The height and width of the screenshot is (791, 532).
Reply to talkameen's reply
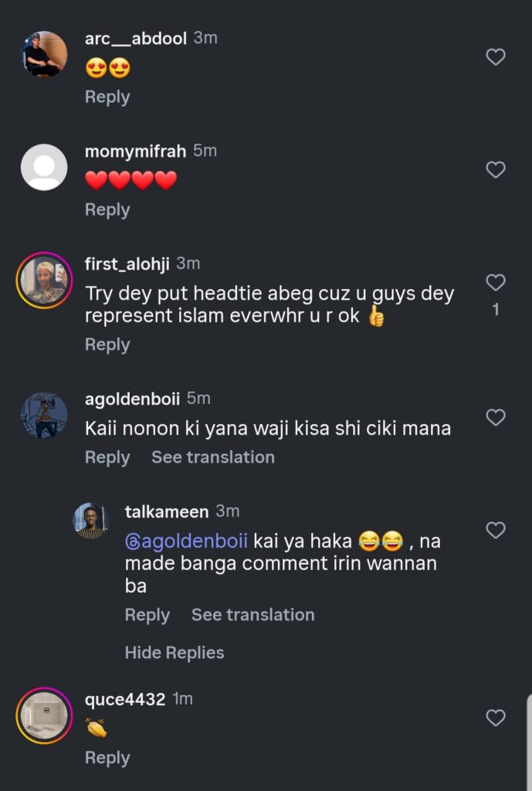[147, 615]
